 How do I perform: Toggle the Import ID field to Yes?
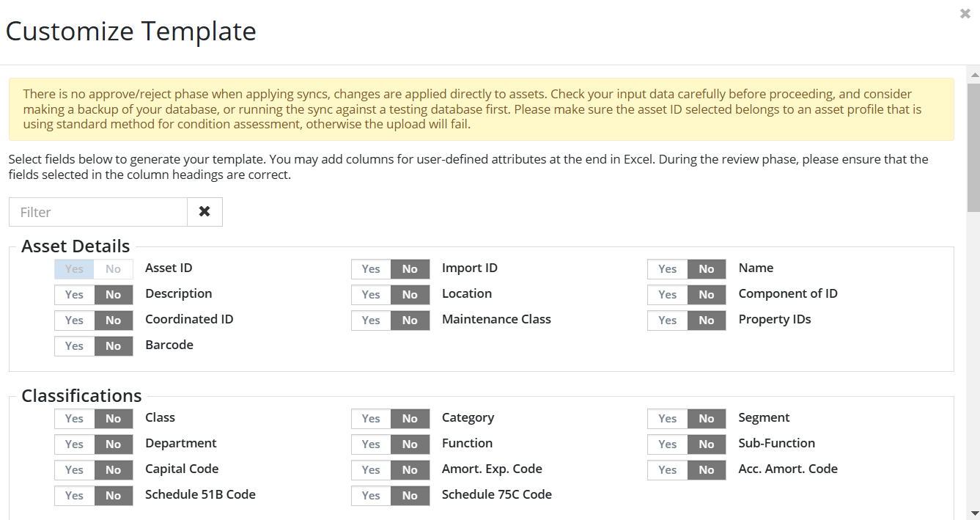pos(371,269)
